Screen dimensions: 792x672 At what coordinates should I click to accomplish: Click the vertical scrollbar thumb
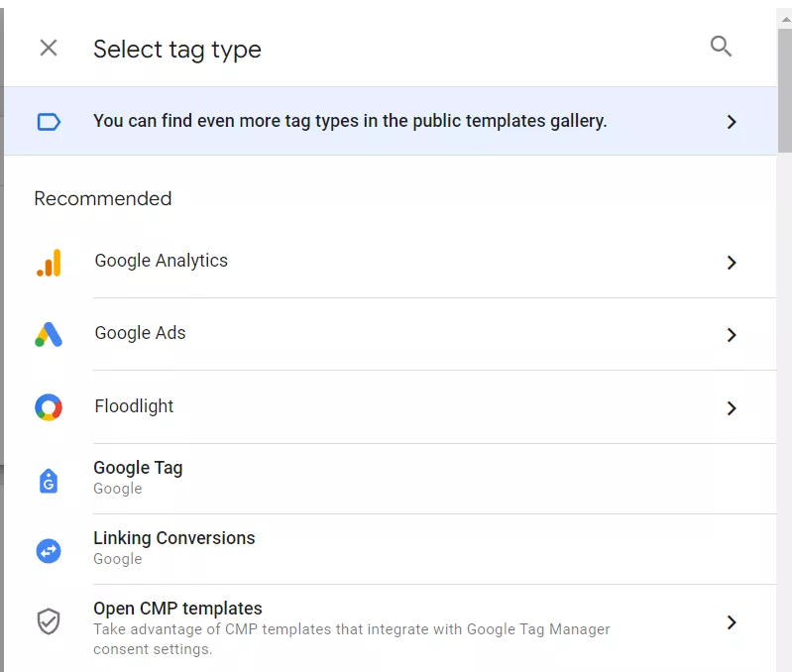tap(784, 90)
